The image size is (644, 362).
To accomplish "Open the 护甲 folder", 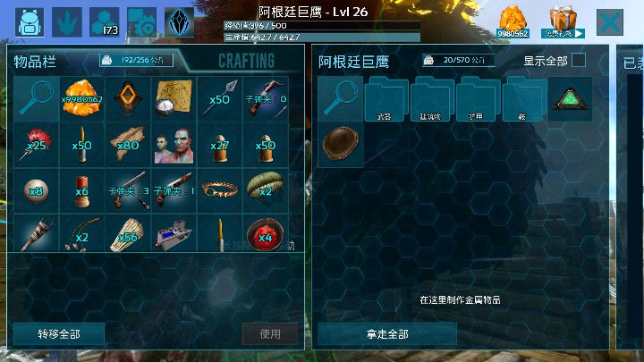I will point(478,98).
